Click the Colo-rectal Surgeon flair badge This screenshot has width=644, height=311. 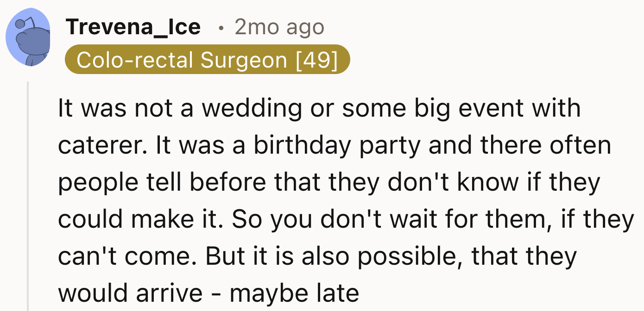[207, 60]
